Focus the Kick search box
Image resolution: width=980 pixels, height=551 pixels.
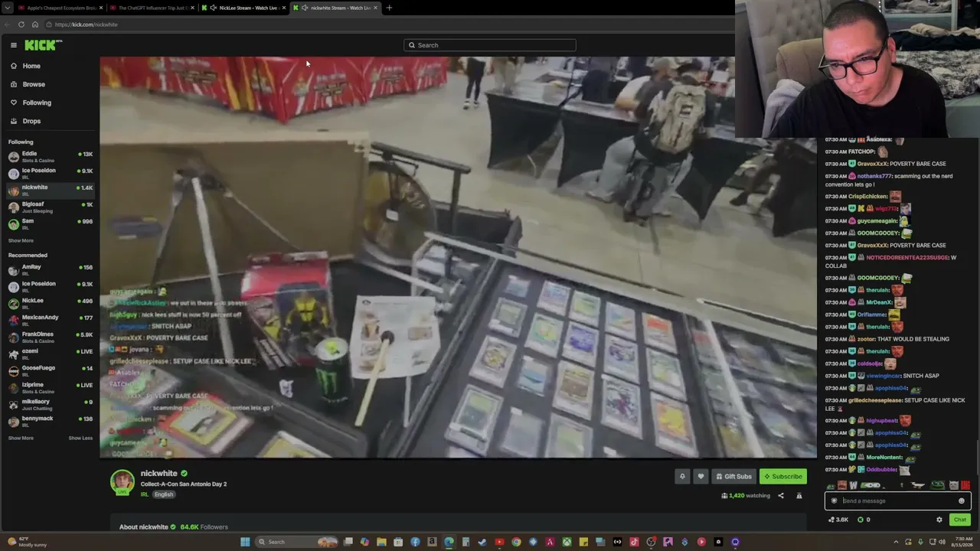[x=490, y=45]
